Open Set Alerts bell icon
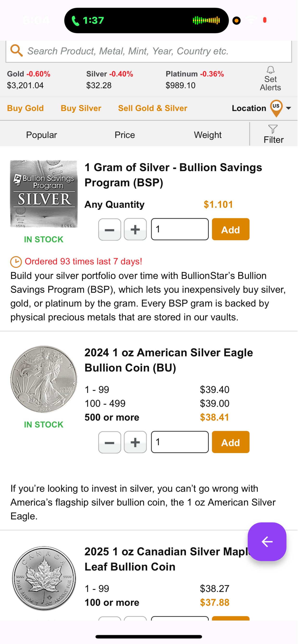Viewport: 298px width, 644px height. (271, 70)
